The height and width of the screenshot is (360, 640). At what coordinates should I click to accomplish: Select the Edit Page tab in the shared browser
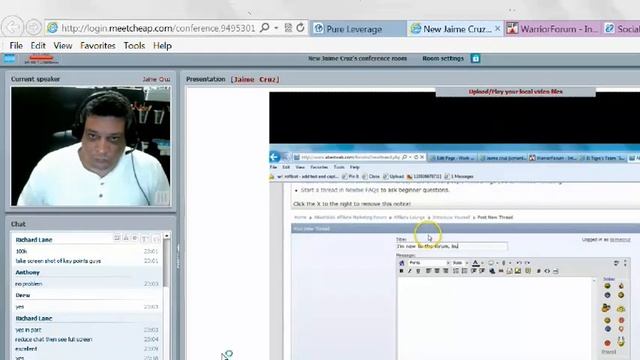453,158
